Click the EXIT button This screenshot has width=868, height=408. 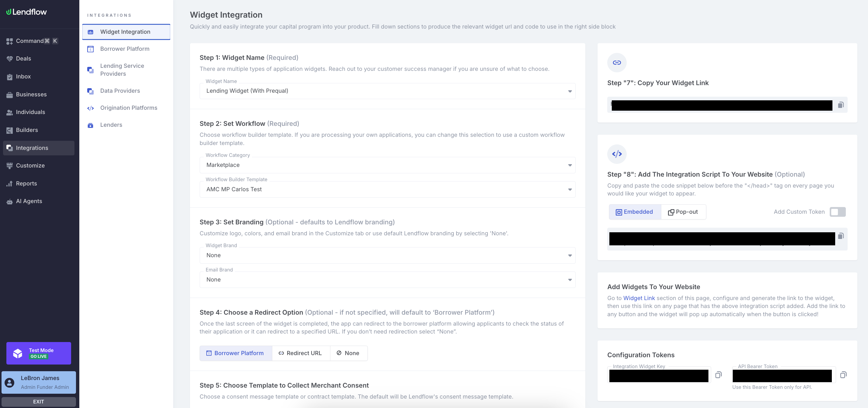pyautogui.click(x=38, y=402)
